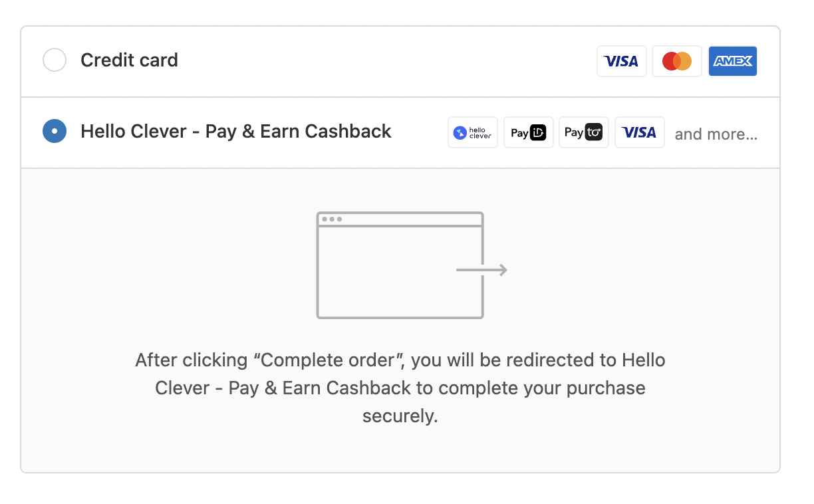
Task: Click the three dots in window illustration
Action: point(331,219)
